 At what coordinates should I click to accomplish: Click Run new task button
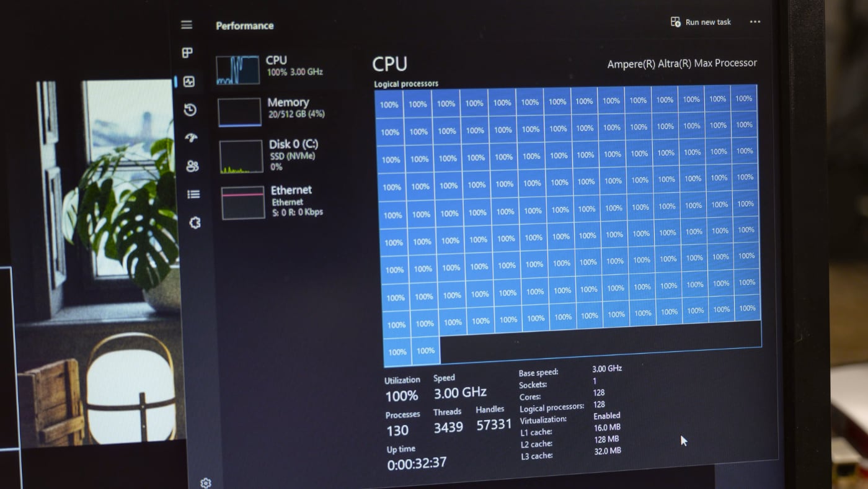pyautogui.click(x=701, y=22)
